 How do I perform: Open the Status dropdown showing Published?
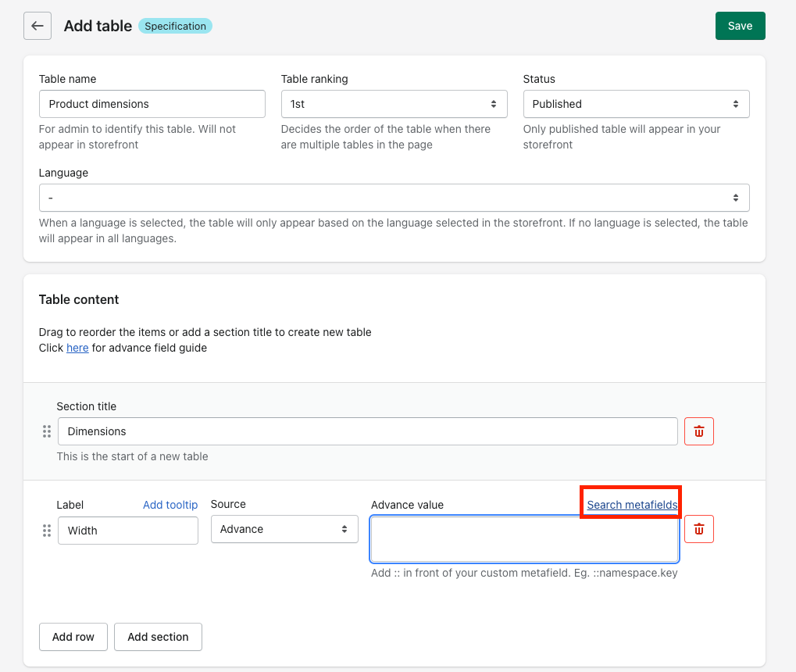(636, 104)
